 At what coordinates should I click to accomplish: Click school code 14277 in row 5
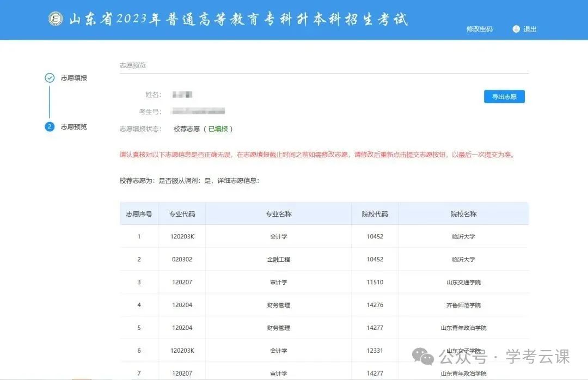(x=375, y=328)
